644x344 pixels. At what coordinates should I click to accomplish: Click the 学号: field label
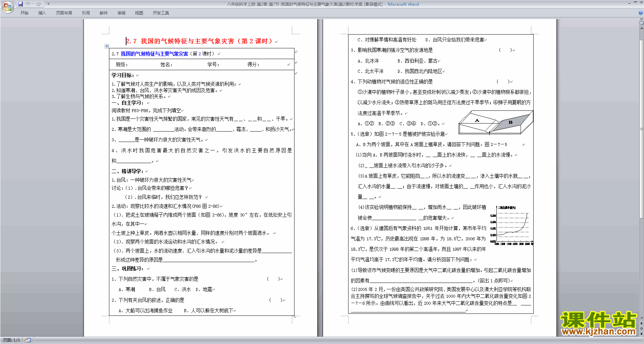[213, 64]
